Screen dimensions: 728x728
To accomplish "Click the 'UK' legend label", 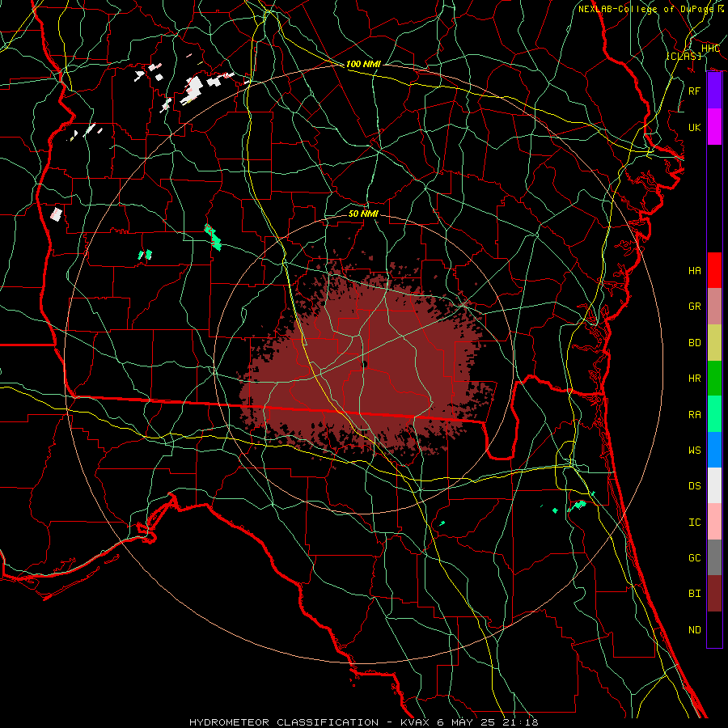I will [x=695, y=127].
